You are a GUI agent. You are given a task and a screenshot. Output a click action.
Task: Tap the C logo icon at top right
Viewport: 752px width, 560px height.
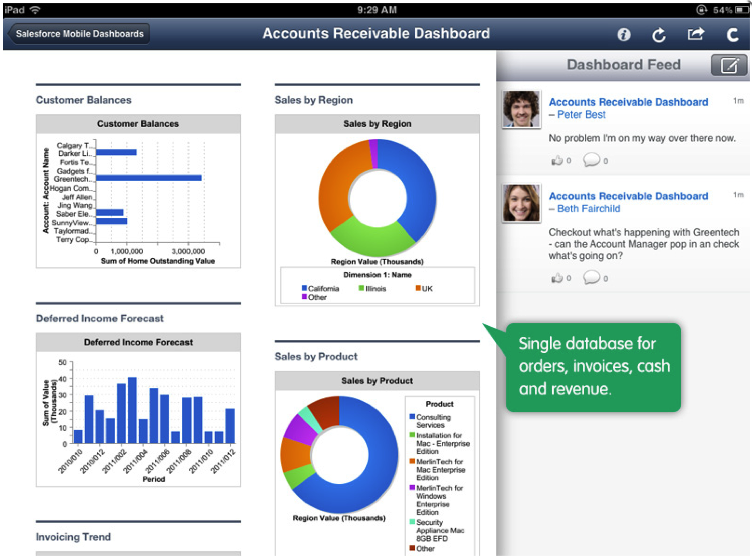click(x=732, y=35)
